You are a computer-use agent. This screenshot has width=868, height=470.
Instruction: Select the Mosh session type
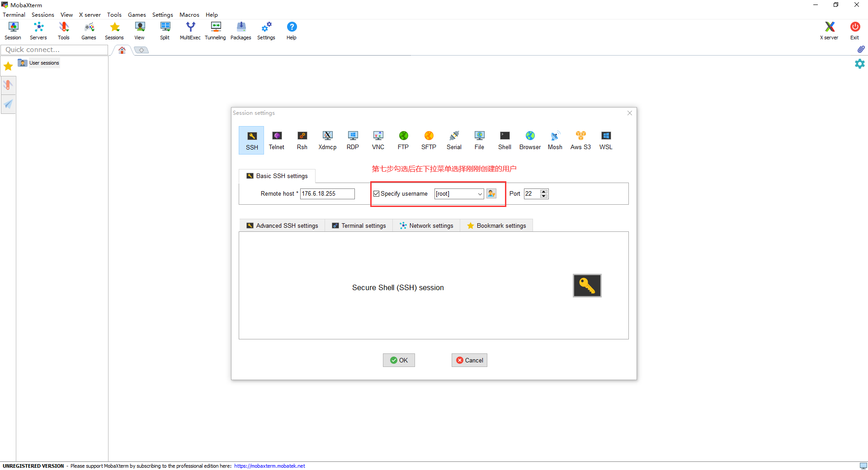555,141
